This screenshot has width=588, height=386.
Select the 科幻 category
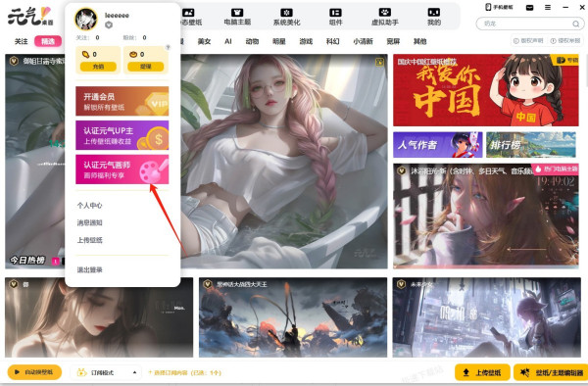pyautogui.click(x=332, y=41)
